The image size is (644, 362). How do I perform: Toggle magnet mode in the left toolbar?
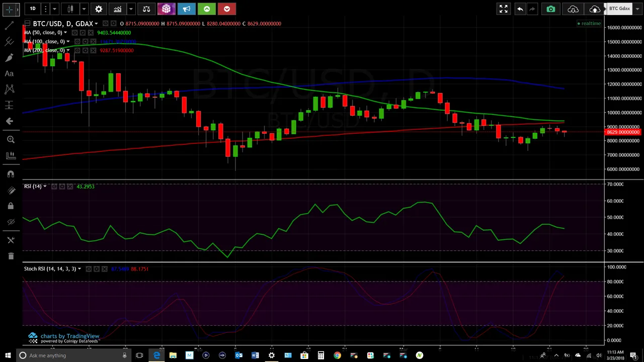pyautogui.click(x=11, y=174)
